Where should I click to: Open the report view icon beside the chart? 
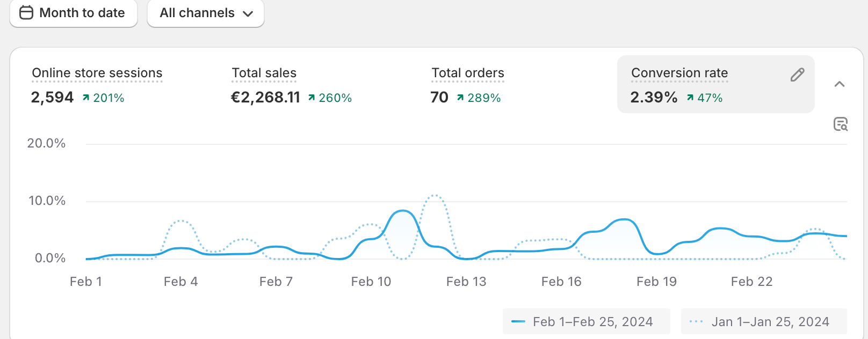click(841, 124)
